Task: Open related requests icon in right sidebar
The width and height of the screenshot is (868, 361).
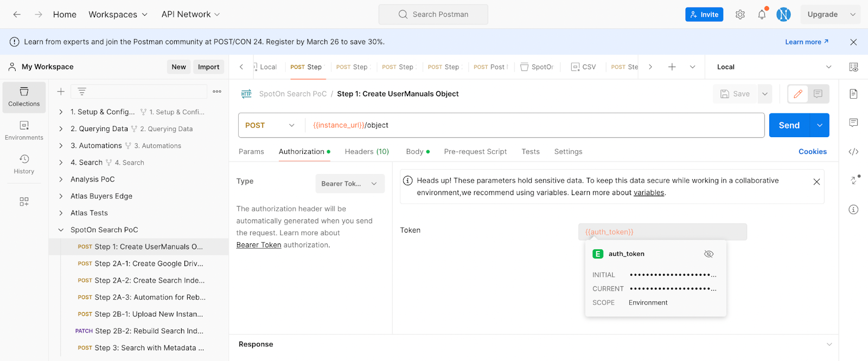Action: 854,180
